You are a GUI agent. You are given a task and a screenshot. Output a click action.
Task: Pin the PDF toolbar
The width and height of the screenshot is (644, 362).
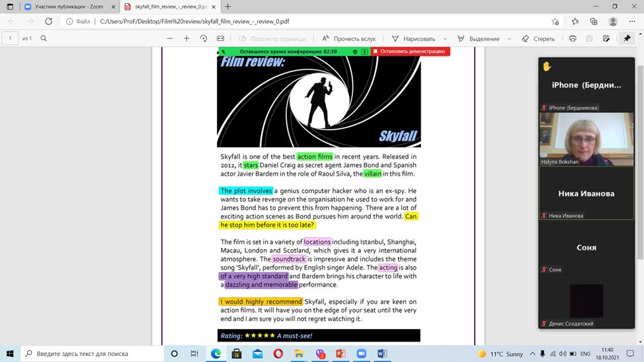coord(627,38)
